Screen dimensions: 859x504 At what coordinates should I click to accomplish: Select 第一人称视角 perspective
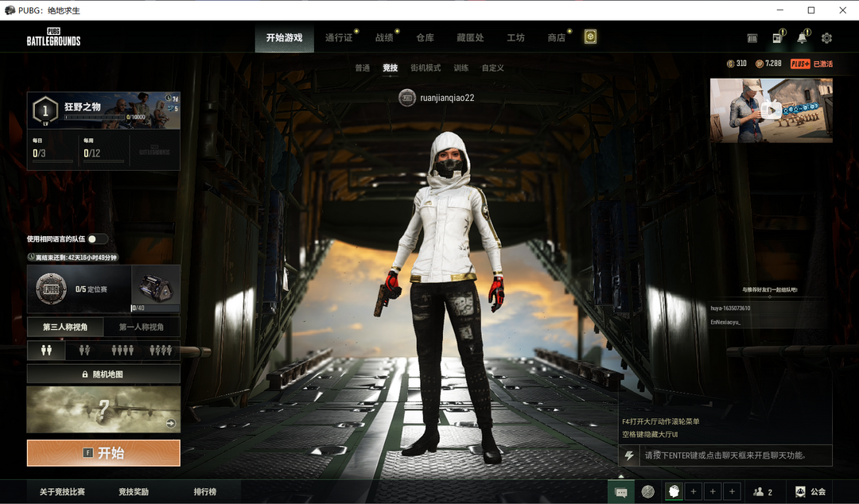142,327
